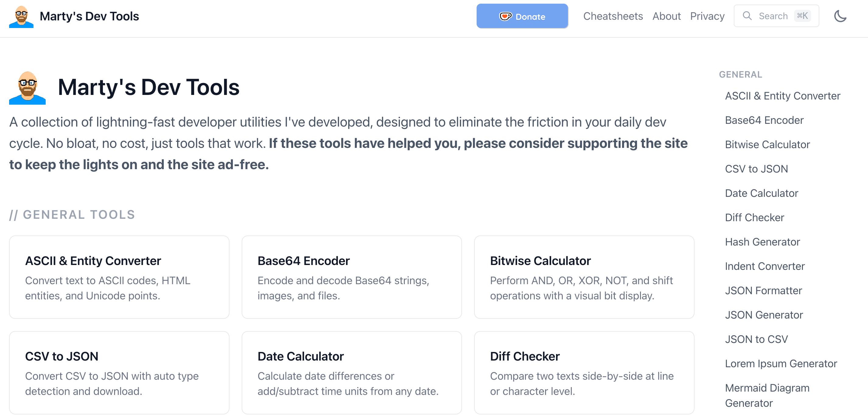Focus the Search input field
The height and width of the screenshot is (415, 868).
coord(773,16)
